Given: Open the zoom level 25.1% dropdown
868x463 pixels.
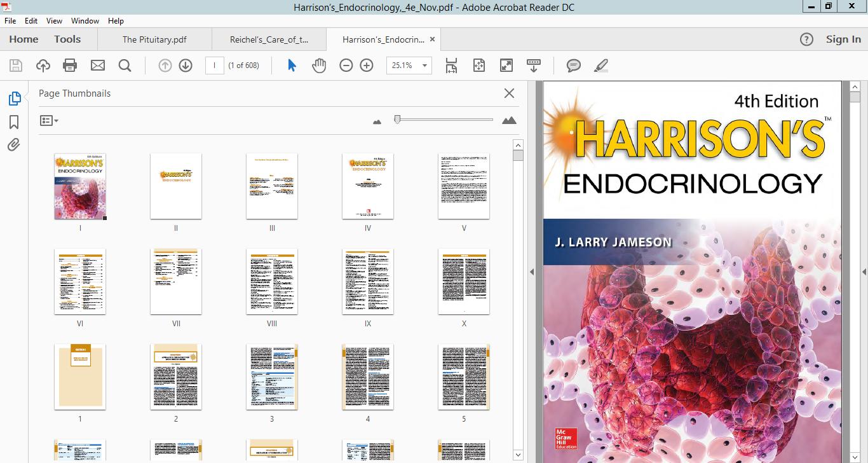Looking at the screenshot, I should click(424, 65).
